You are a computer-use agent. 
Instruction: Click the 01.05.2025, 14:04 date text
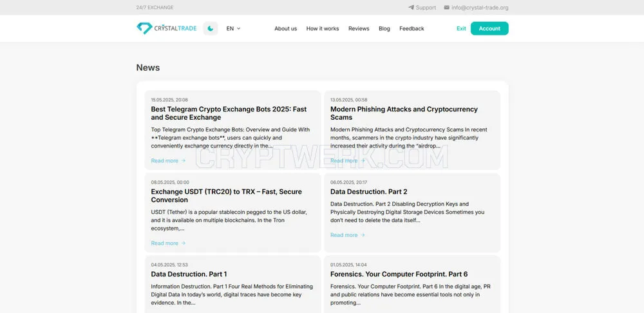click(x=348, y=265)
